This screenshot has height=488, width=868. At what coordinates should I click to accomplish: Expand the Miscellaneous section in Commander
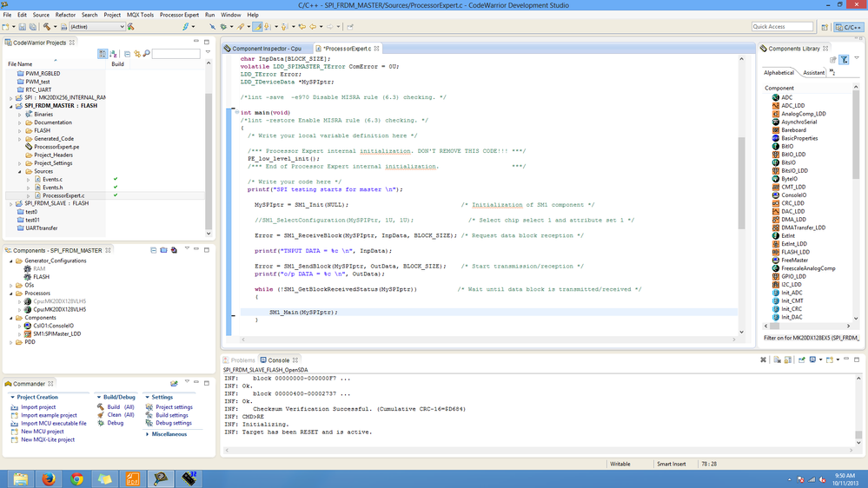point(147,434)
